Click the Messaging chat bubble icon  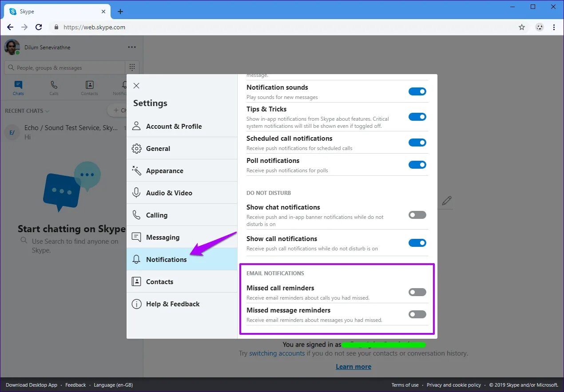[x=137, y=237]
